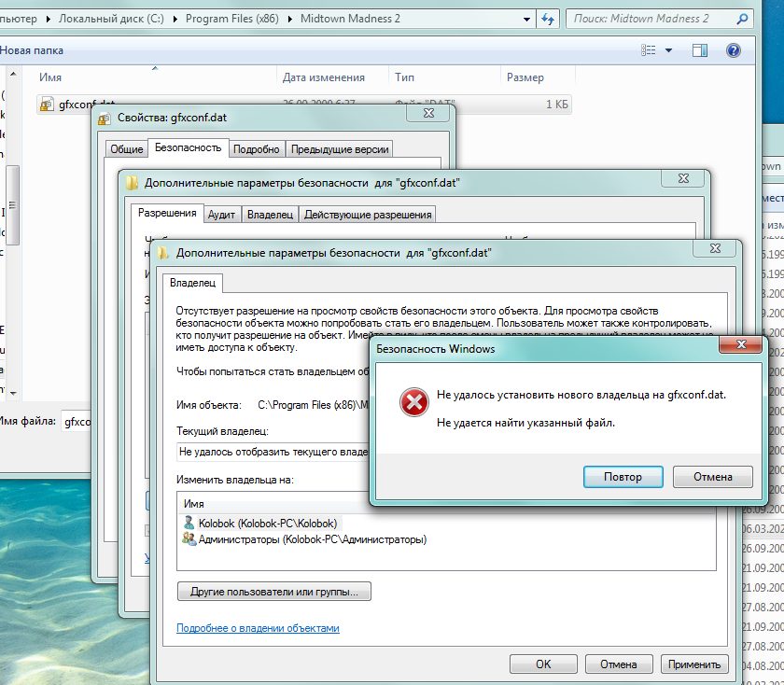
Task: Click the Midtown Madness 2 search field
Action: point(652,19)
